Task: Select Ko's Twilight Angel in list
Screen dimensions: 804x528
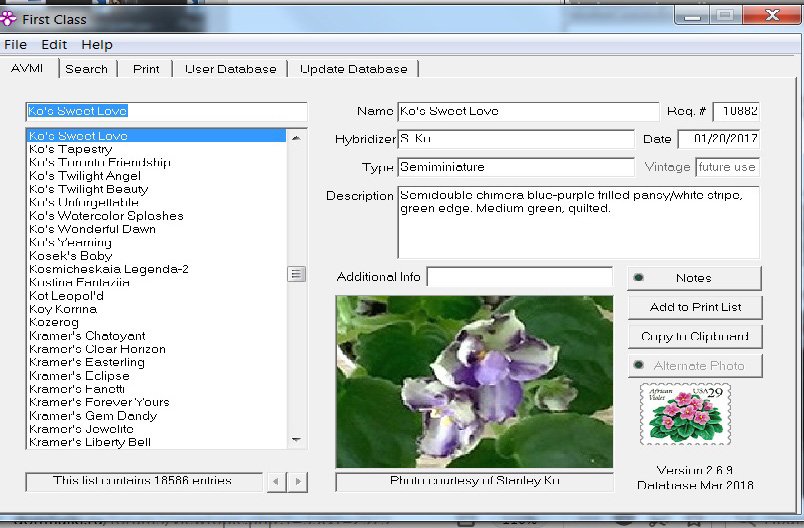Action: pyautogui.click(x=156, y=176)
